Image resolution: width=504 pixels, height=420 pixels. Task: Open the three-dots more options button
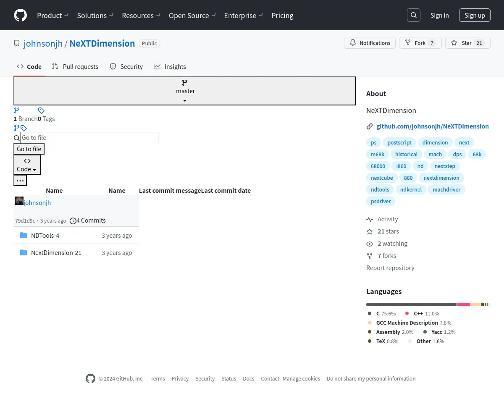pos(20,181)
